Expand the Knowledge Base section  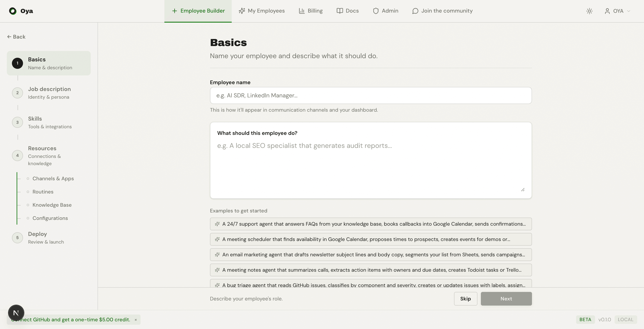(52, 205)
